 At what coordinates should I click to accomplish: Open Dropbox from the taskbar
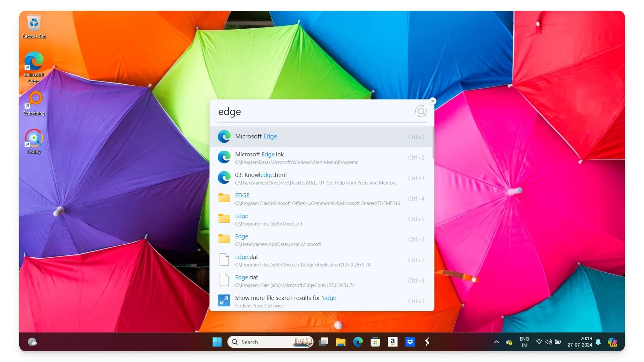pos(410,342)
